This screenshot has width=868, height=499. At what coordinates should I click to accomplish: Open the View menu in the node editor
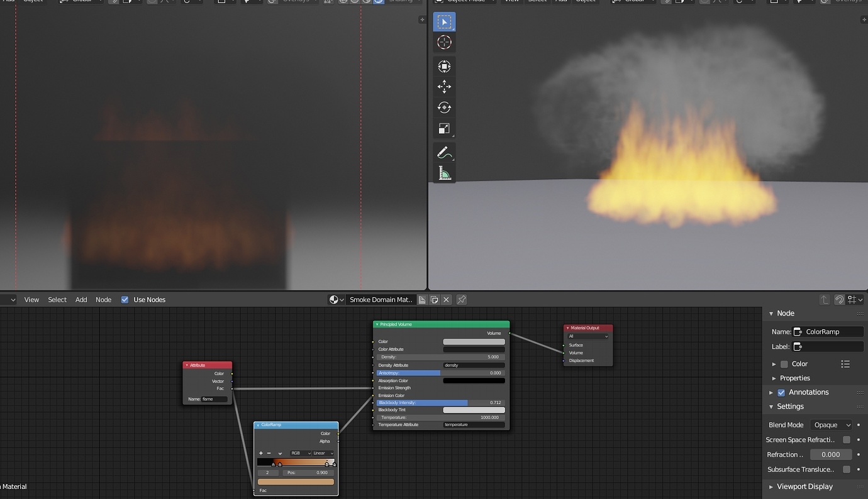[31, 300]
